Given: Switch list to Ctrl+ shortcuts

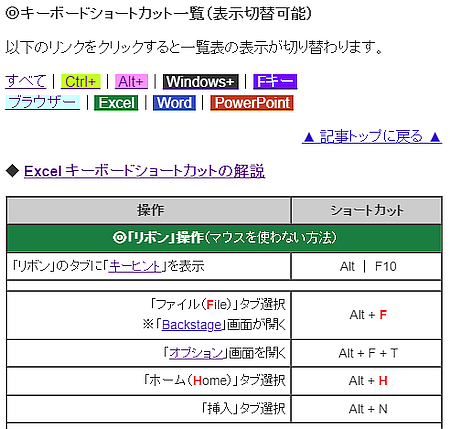Looking at the screenshot, I should coord(81,81).
